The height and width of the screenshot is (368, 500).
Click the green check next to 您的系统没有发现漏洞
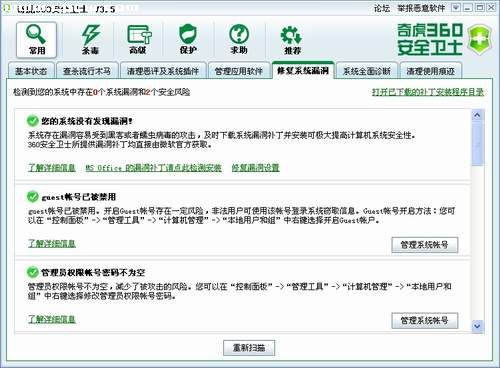click(32, 121)
